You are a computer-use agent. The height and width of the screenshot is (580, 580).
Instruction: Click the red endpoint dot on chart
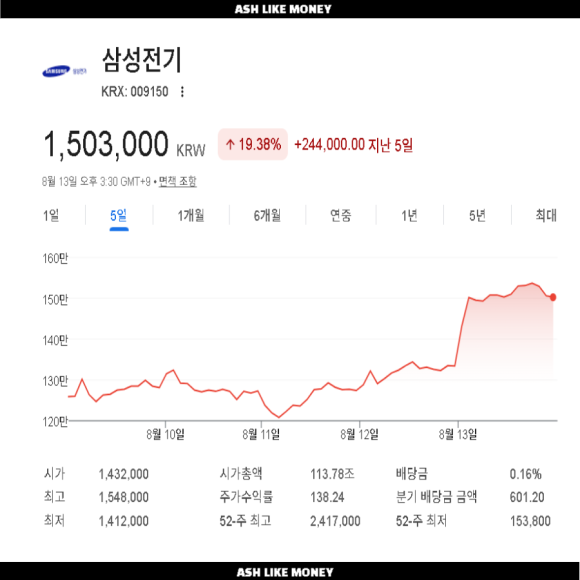coord(553,297)
